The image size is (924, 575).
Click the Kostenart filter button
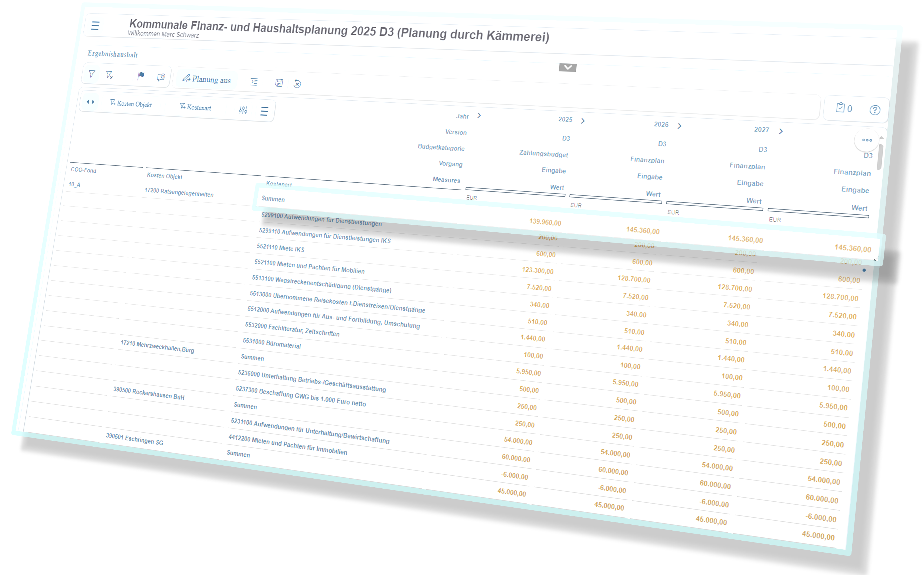(x=195, y=107)
